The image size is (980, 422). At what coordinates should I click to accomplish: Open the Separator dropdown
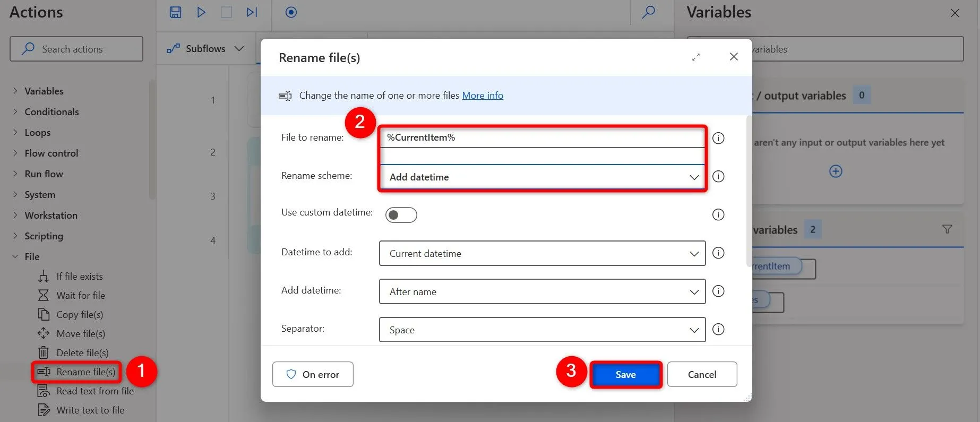pyautogui.click(x=541, y=330)
